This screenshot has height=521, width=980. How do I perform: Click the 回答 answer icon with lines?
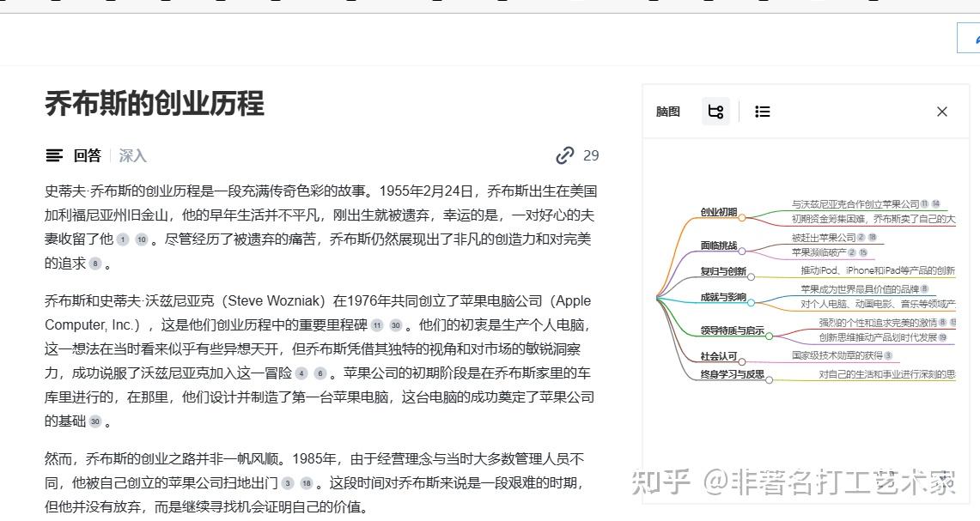pos(54,155)
